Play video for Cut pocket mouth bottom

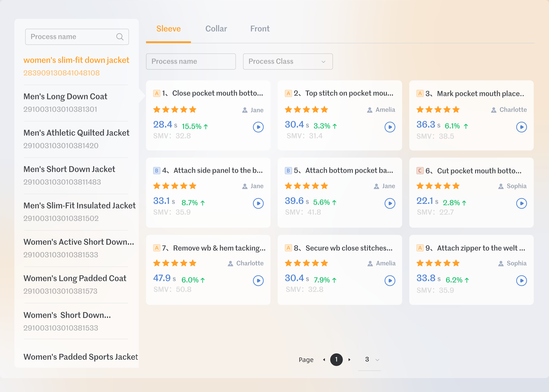[x=521, y=203]
